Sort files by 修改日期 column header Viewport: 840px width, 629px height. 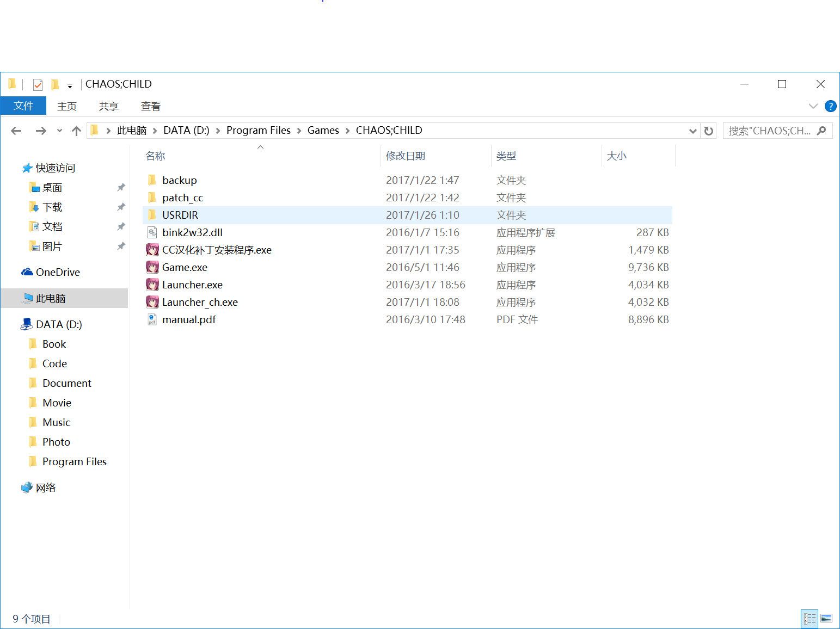tap(406, 156)
